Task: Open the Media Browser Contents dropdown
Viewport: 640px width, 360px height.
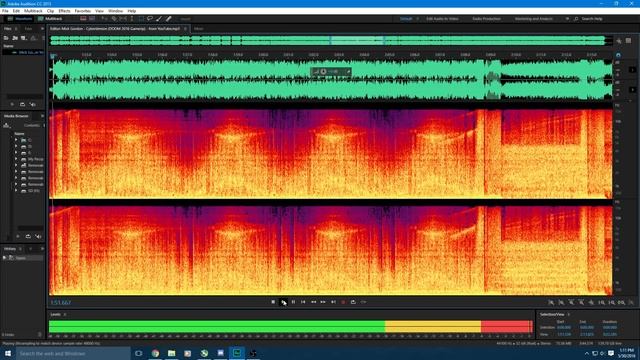Action: 33,125
